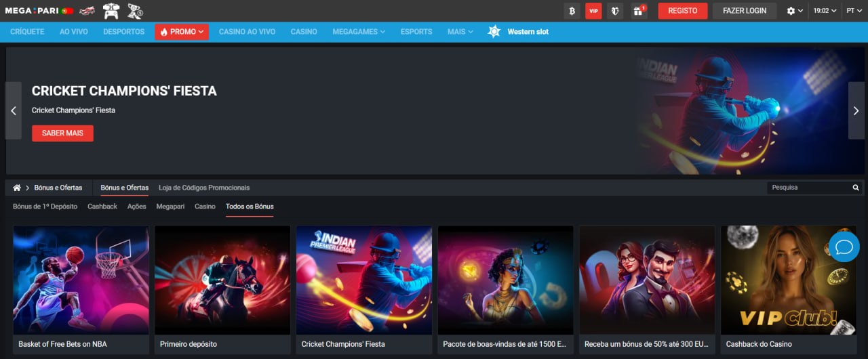
Task: Click the home icon in breadcrumb
Action: [x=17, y=188]
